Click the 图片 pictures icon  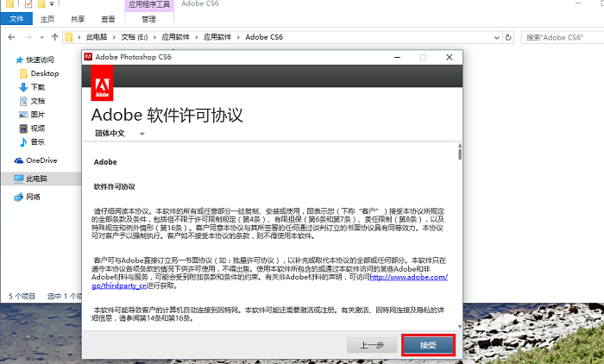[x=23, y=115]
